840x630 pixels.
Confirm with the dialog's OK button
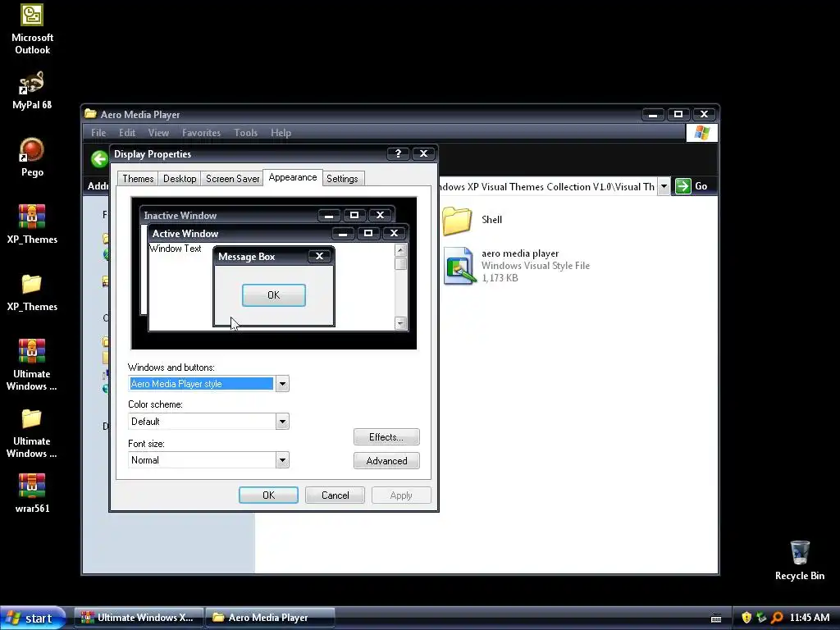pos(268,495)
